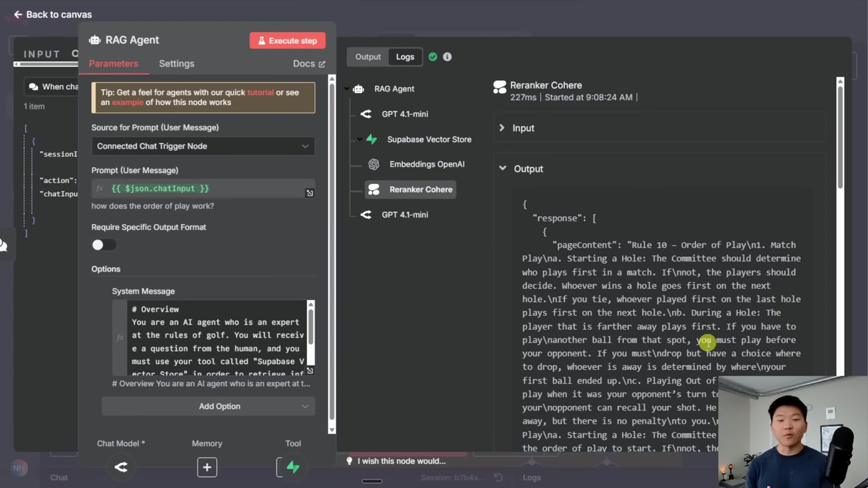Click the green success check icon
868x488 pixels.
pyautogui.click(x=433, y=57)
